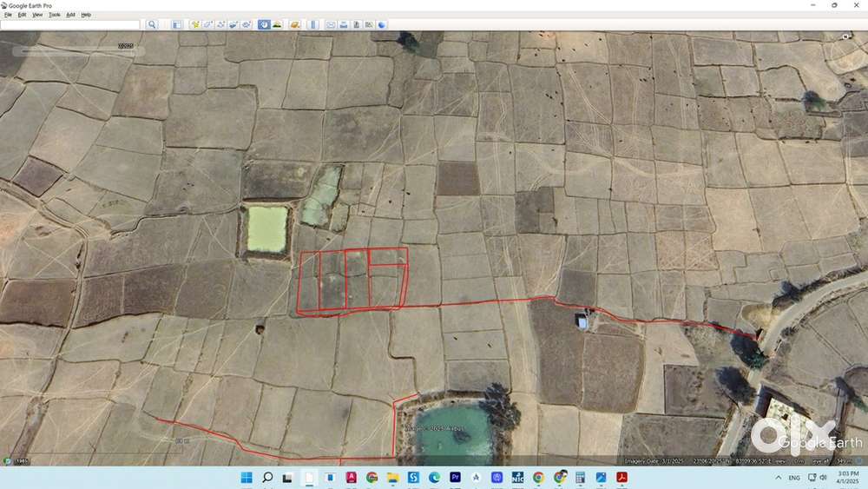Open the View menu
This screenshot has width=868, height=489.
(37, 15)
